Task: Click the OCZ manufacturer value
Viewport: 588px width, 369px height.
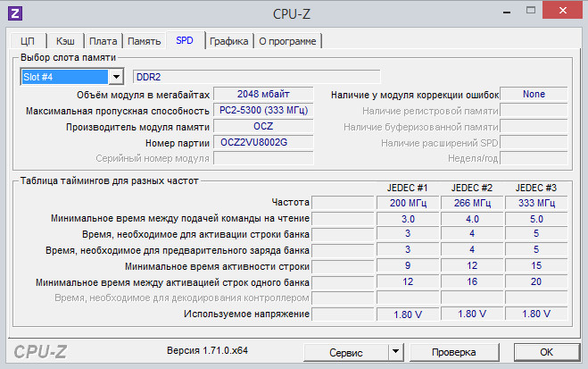Action: pos(263,127)
